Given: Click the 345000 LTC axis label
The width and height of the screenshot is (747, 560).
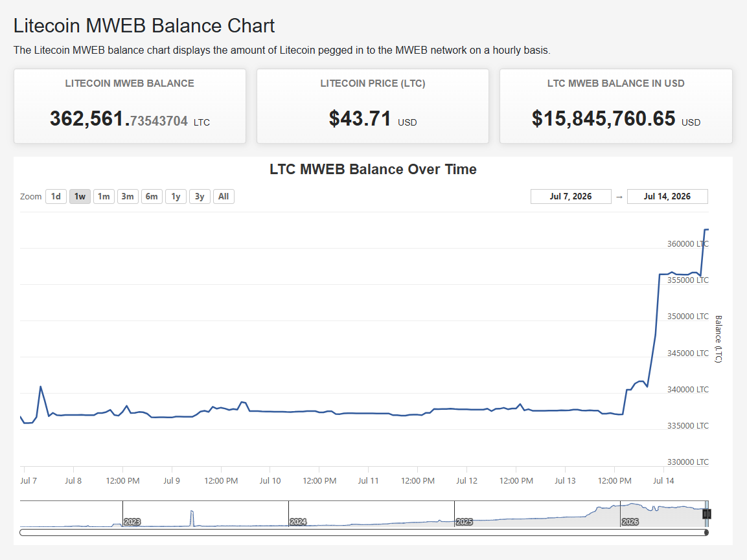Looking at the screenshot, I should pos(688,353).
